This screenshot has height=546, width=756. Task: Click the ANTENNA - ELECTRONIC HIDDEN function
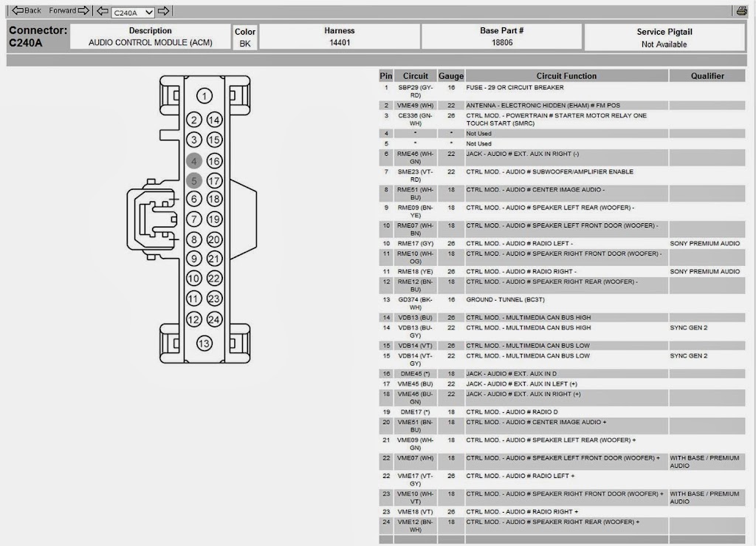(543, 105)
